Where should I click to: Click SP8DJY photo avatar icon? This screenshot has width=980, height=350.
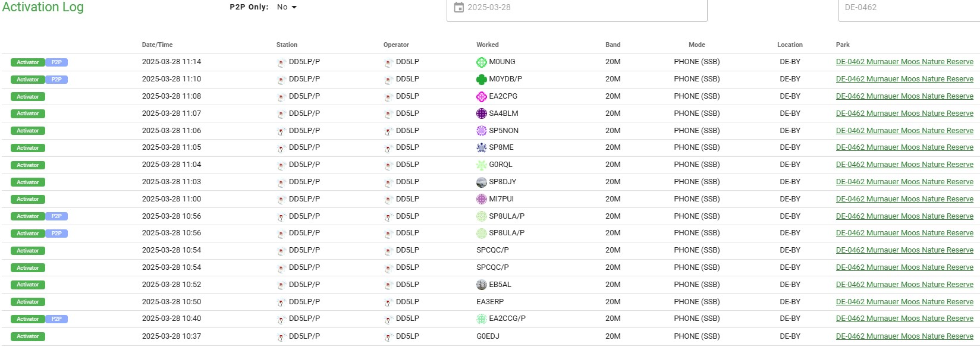[x=482, y=182]
